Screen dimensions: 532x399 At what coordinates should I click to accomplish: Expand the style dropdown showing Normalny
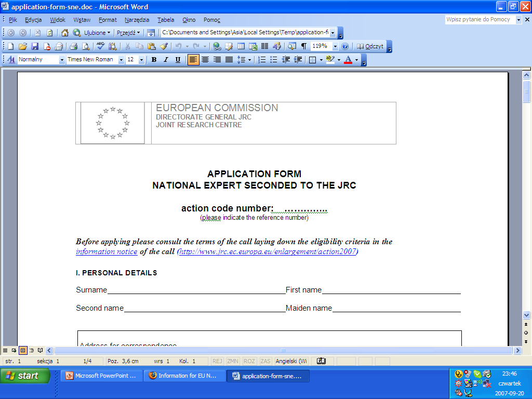point(62,60)
